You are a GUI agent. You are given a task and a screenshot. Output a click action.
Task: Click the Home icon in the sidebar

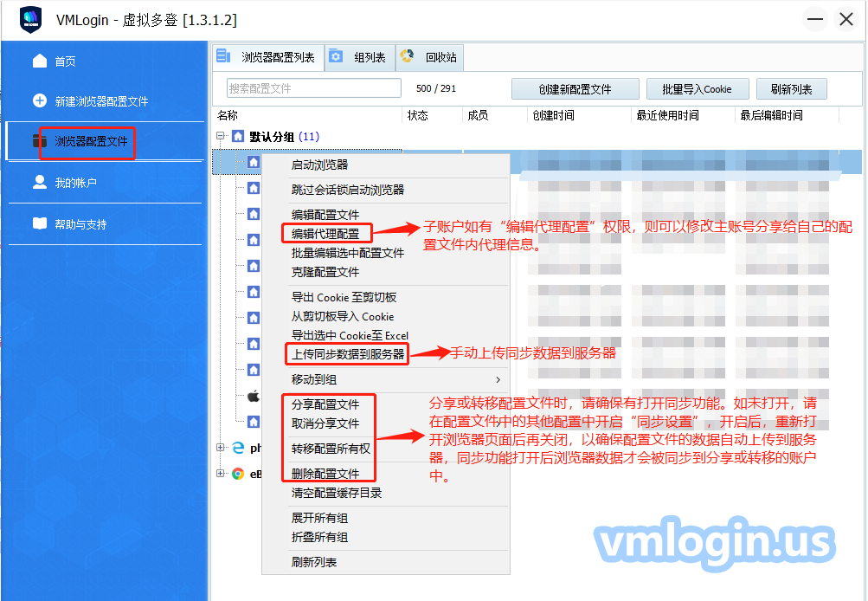pyautogui.click(x=40, y=61)
